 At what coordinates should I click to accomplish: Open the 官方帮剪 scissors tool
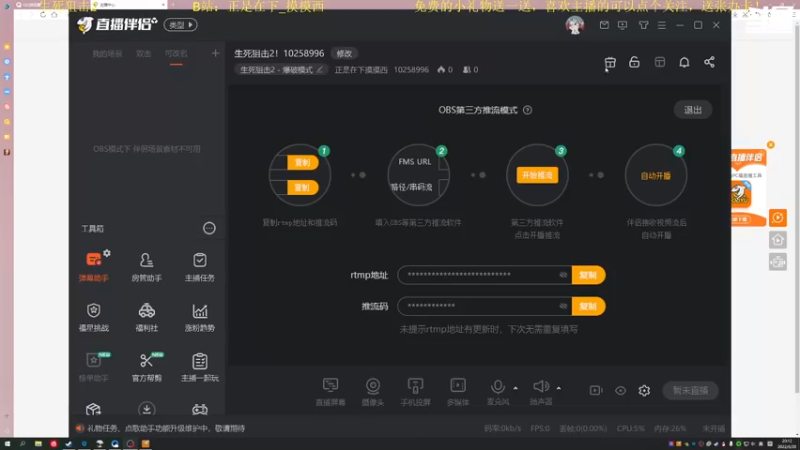[x=146, y=367]
